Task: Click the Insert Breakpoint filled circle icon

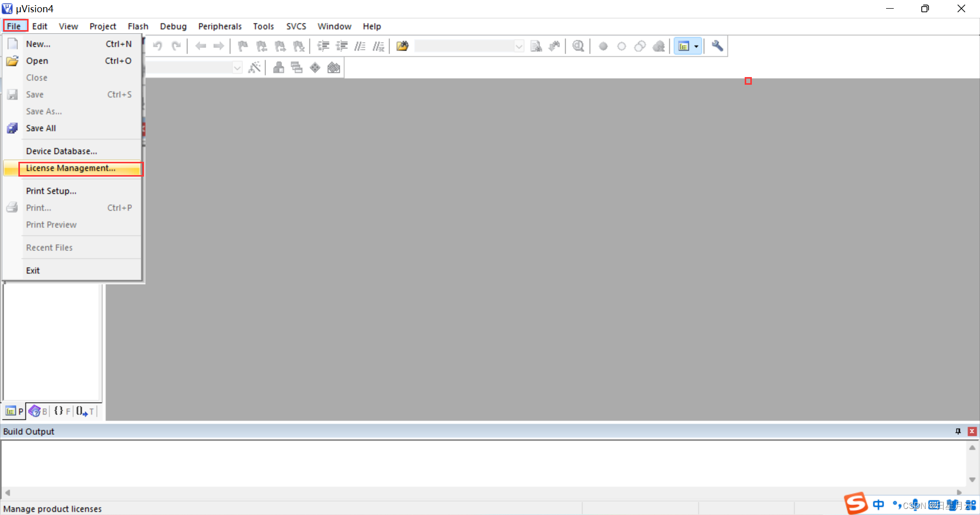Action: pos(603,46)
